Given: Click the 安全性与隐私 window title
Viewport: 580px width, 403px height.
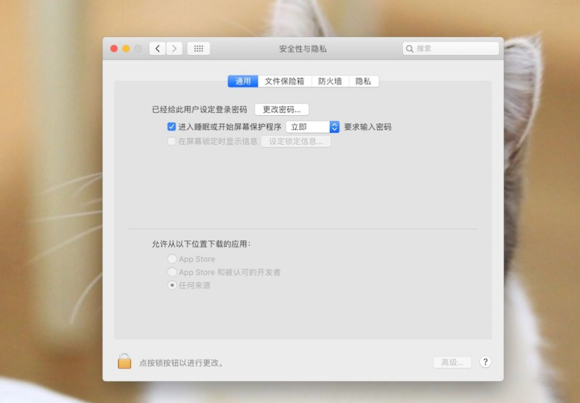Looking at the screenshot, I should click(303, 49).
